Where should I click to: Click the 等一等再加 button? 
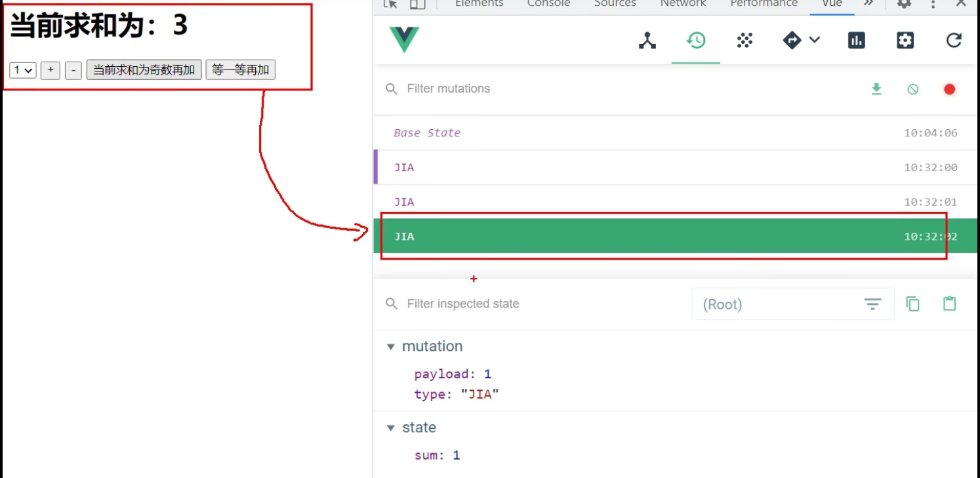(x=241, y=70)
